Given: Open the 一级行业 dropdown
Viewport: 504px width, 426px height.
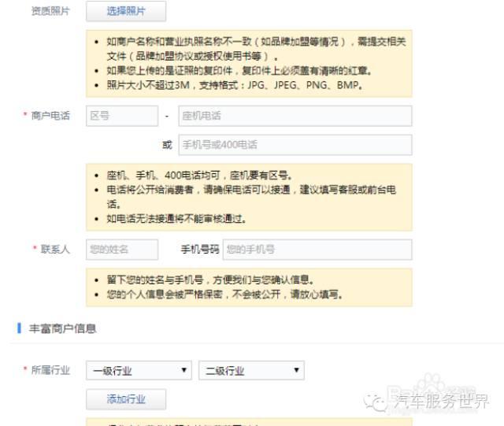Looking at the screenshot, I should point(139,370).
